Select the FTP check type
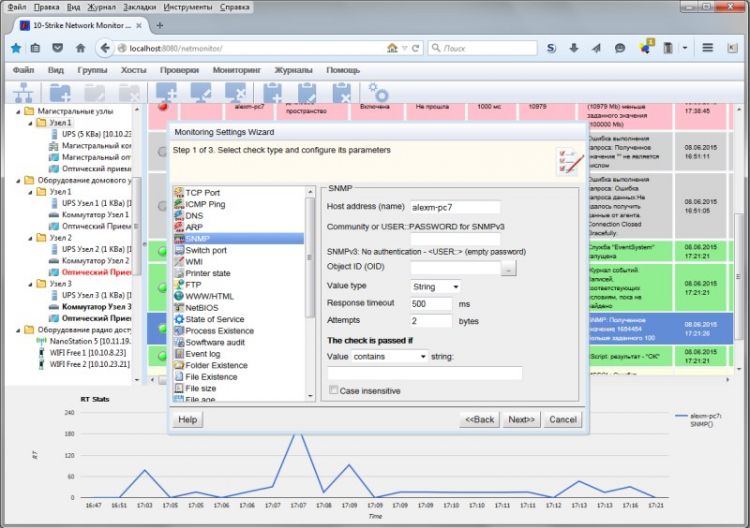 (x=193, y=284)
